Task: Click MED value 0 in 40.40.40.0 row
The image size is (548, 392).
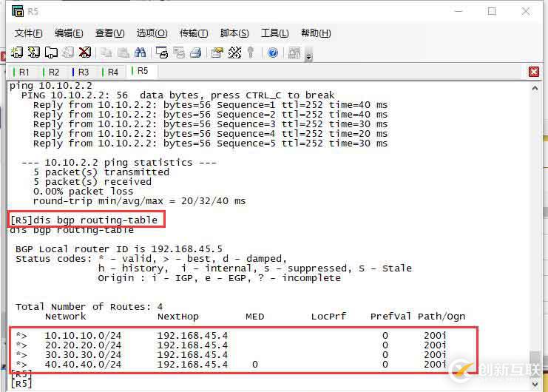Action: pos(255,365)
